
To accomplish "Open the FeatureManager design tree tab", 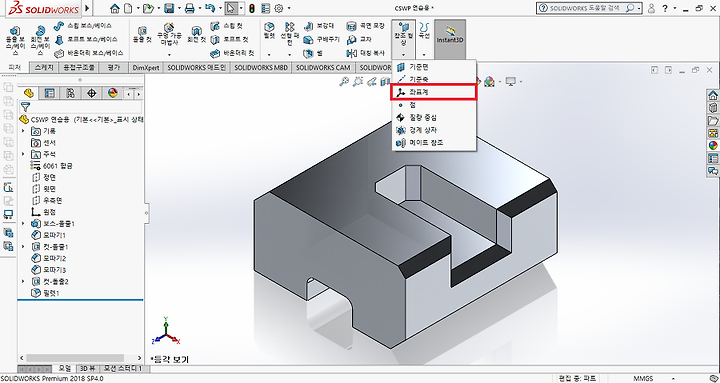I will tap(28, 93).
